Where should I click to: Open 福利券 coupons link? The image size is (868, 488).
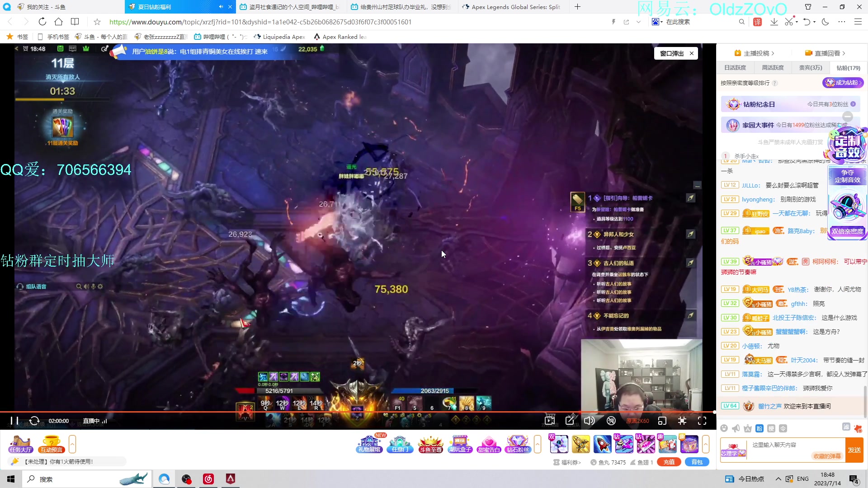[x=567, y=462]
